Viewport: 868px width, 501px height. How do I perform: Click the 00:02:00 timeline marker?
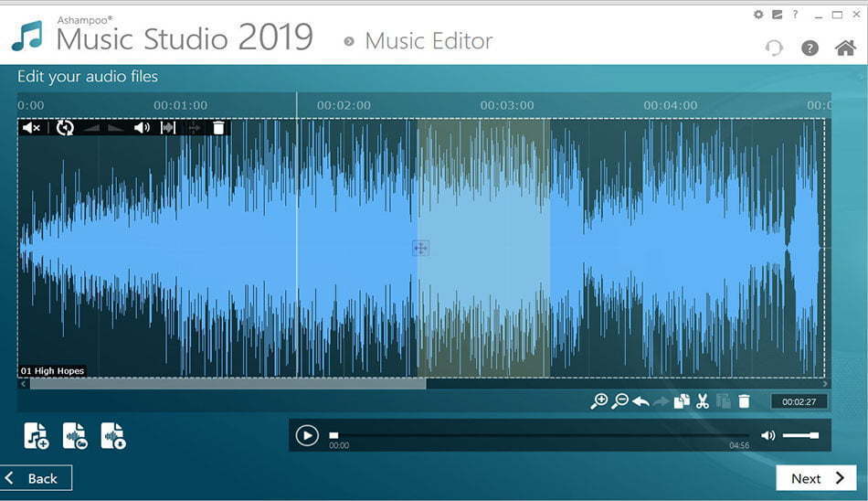pos(344,105)
